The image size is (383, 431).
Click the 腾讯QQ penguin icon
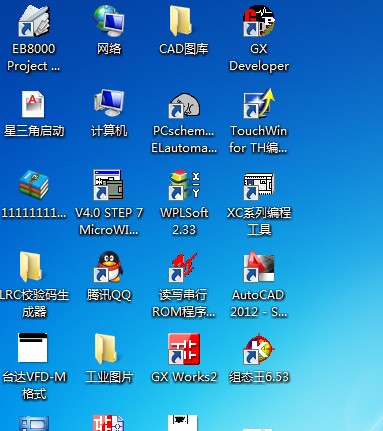click(x=109, y=267)
